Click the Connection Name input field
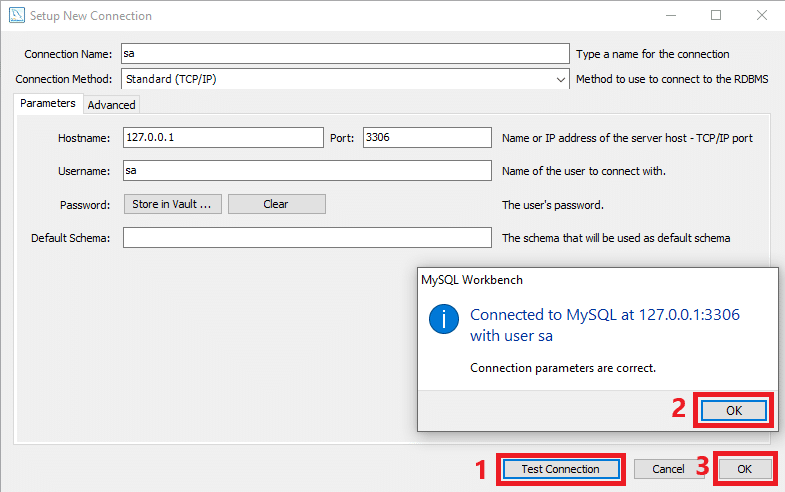 coord(345,54)
